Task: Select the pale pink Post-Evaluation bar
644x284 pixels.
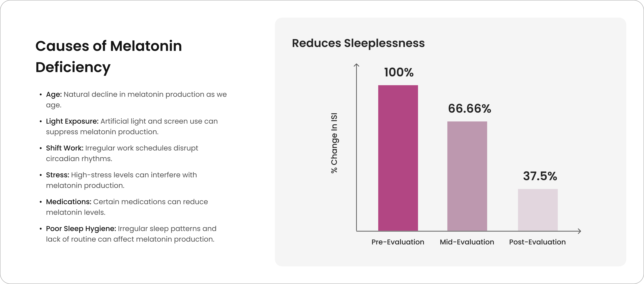Action: [x=537, y=210]
